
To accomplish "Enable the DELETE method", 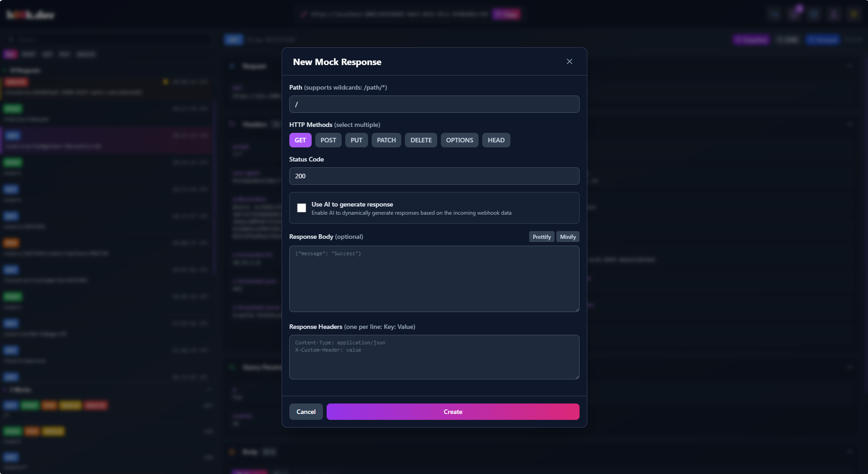I will [420, 140].
